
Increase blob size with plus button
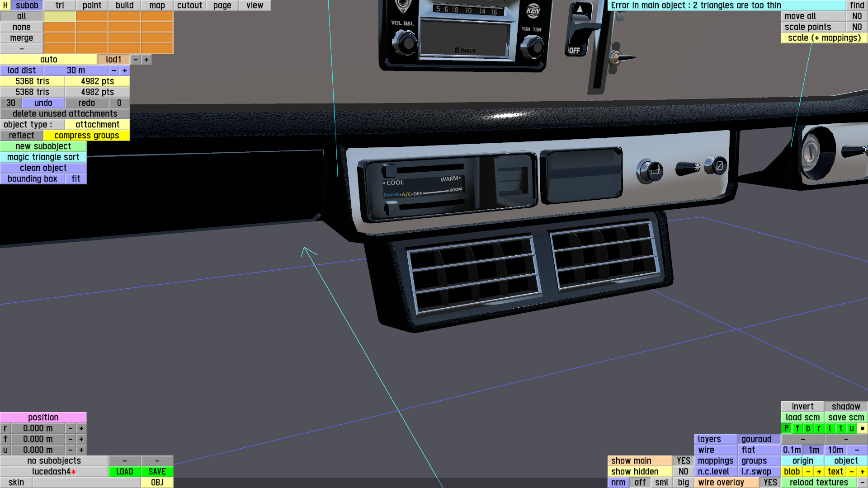(x=819, y=471)
